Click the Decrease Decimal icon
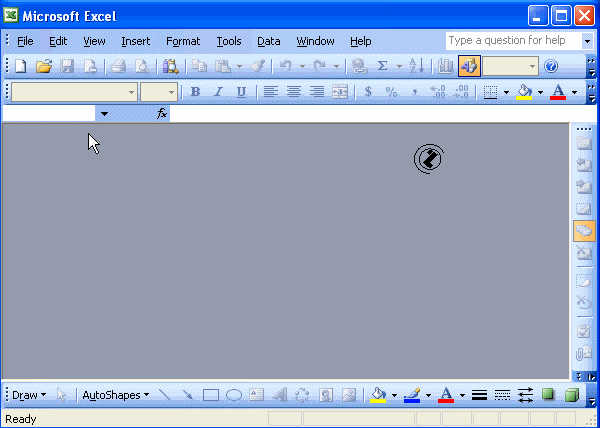The image size is (600, 428). [461, 92]
